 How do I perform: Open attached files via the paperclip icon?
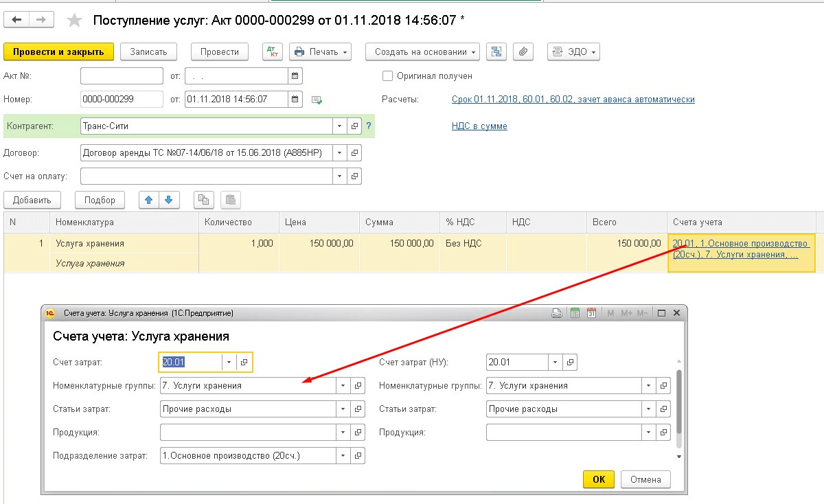coord(523,51)
